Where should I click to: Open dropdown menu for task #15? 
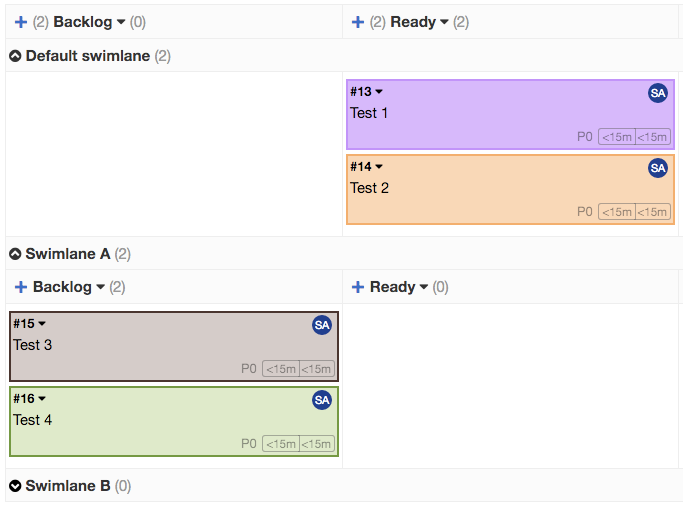(x=42, y=324)
